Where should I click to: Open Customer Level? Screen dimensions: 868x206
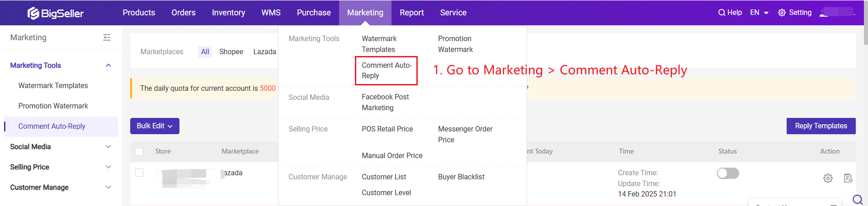click(x=386, y=193)
